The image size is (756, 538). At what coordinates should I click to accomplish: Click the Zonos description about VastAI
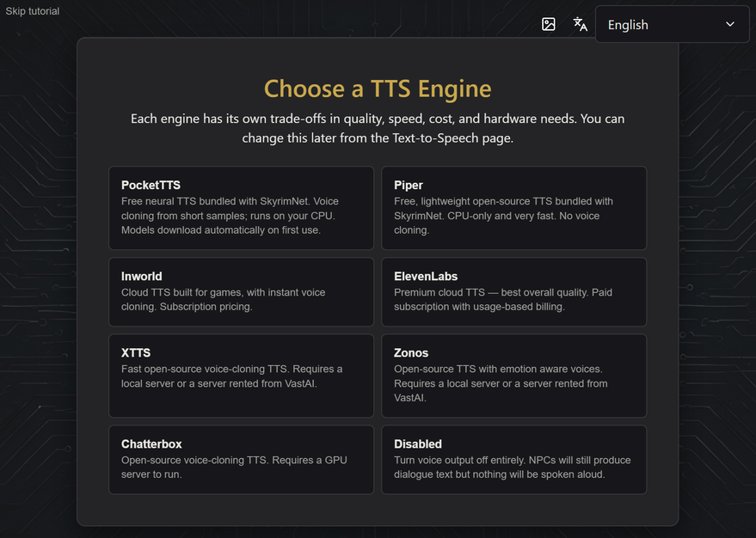[501, 383]
